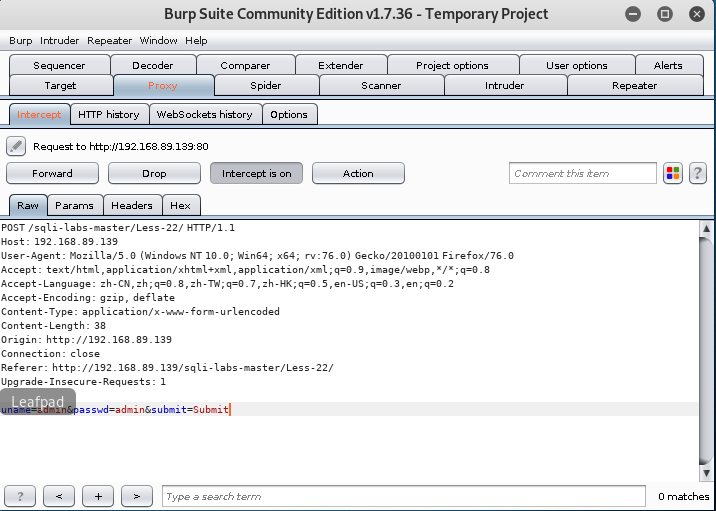Select the Raw view tab
The image size is (716, 511).
tap(28, 205)
